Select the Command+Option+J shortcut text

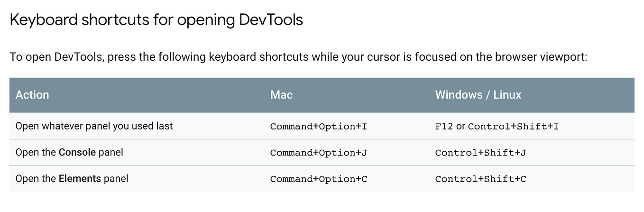click(319, 153)
